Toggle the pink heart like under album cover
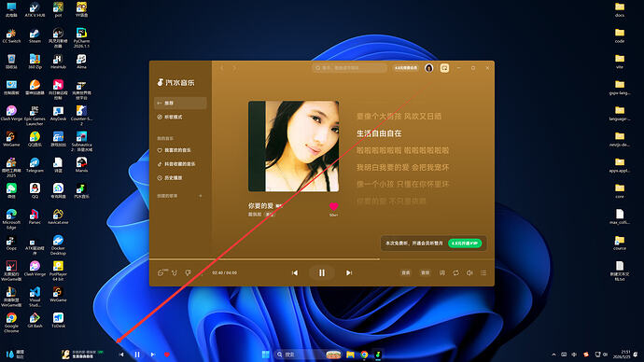Viewport: 644px width, 362px height. click(x=333, y=206)
